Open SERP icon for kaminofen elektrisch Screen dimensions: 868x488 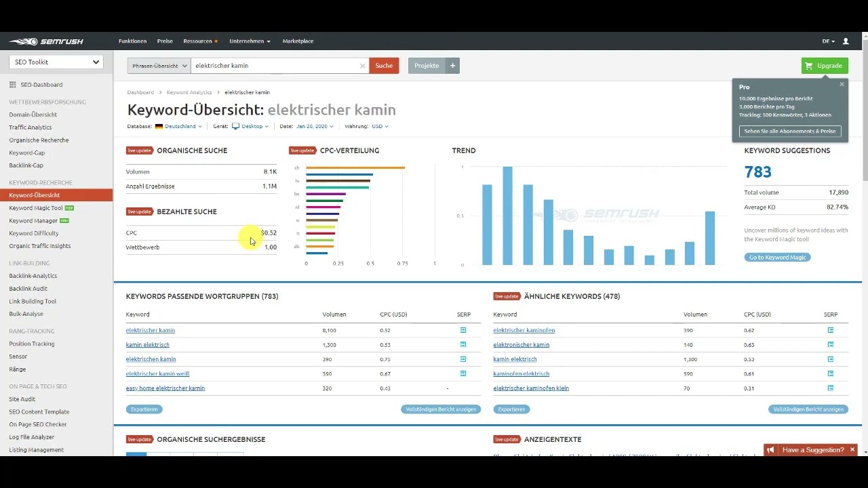pyautogui.click(x=830, y=373)
